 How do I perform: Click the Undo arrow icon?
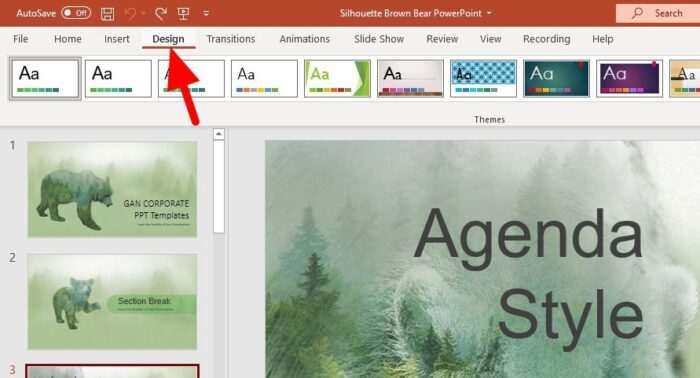tap(130, 13)
